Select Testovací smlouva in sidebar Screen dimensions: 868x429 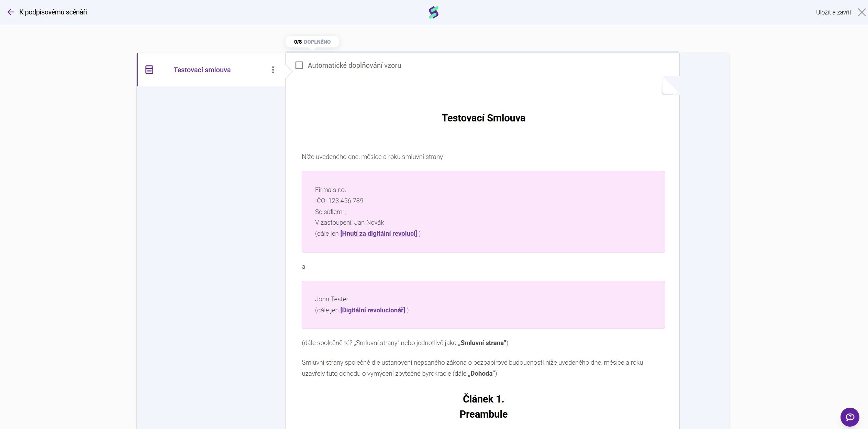[x=202, y=70]
